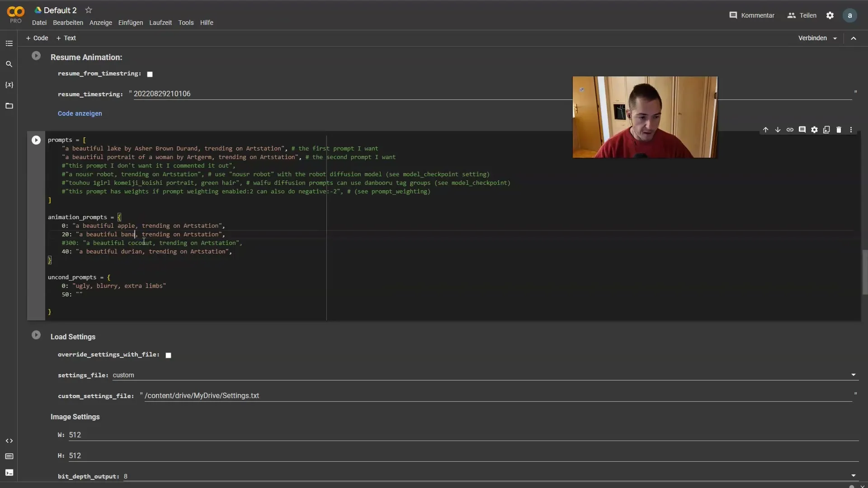Delete the current cell
The height and width of the screenshot is (488, 868).
(x=839, y=130)
